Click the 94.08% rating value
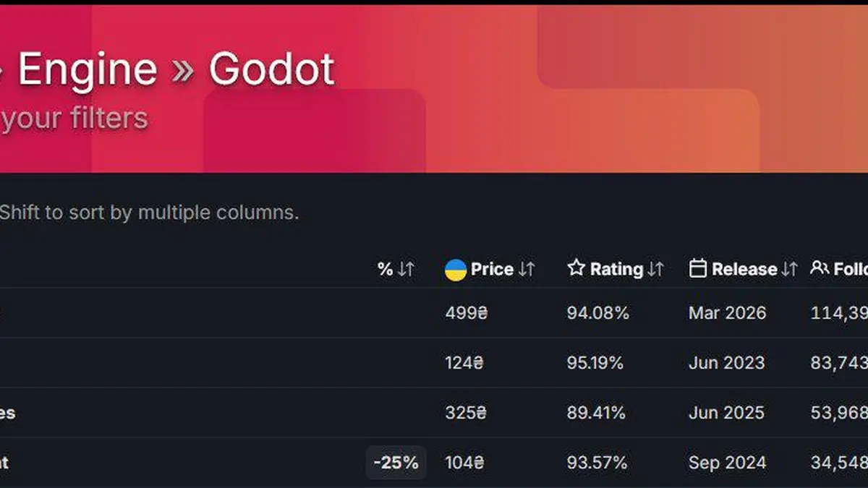The image size is (868, 488). coord(597,312)
